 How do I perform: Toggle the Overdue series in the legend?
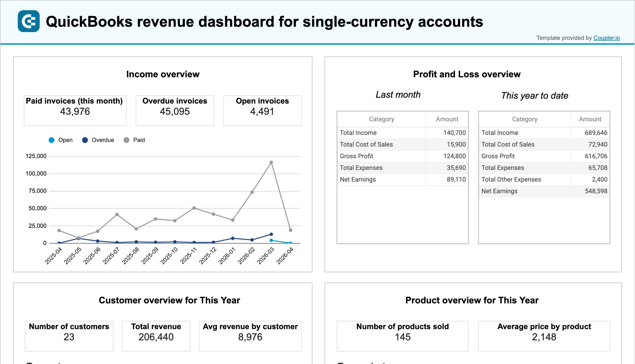[x=98, y=140]
